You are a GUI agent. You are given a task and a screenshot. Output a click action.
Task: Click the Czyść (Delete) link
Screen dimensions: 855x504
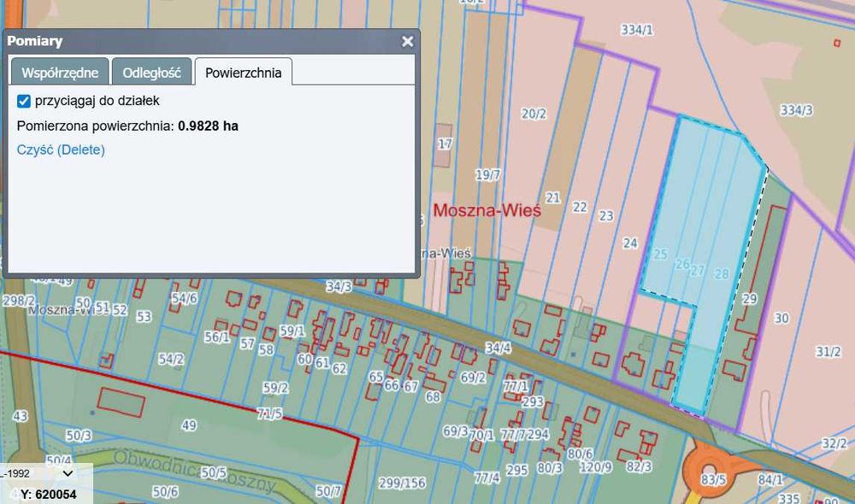61,149
